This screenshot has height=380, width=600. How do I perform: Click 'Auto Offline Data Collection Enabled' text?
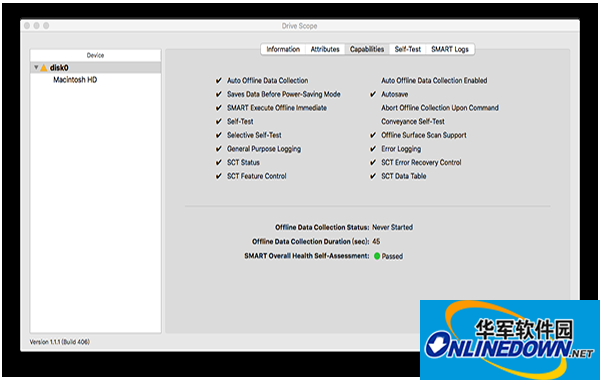[434, 80]
